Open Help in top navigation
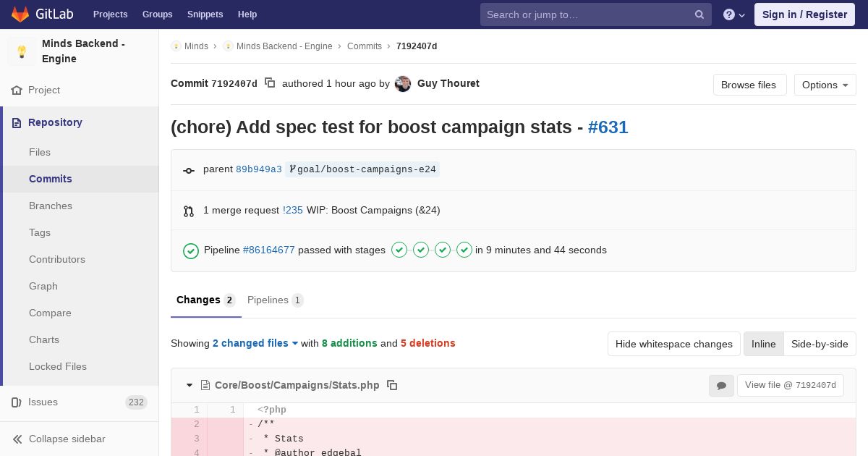The image size is (868, 456). 247,14
